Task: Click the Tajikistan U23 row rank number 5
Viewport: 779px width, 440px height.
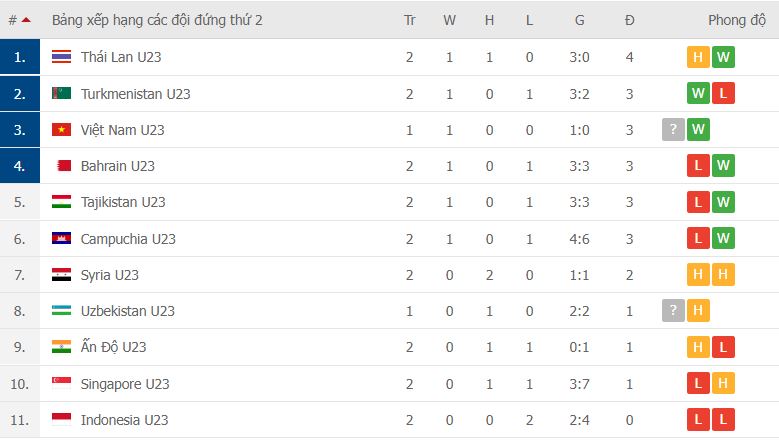Action: point(20,202)
